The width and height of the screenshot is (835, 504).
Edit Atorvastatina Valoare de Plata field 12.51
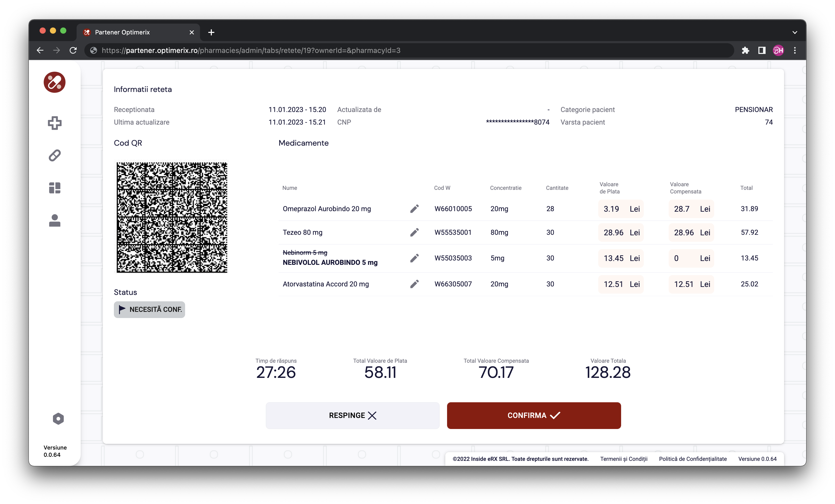point(621,284)
